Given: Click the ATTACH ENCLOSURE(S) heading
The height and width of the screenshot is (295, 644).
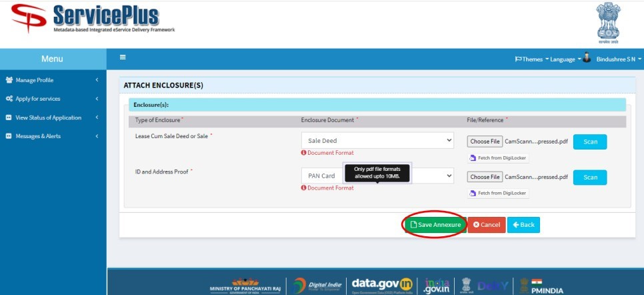Looking at the screenshot, I should [x=163, y=85].
